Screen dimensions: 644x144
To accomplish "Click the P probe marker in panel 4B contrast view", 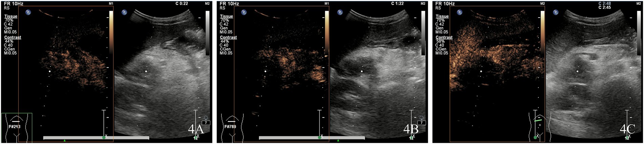I will click(244, 12).
